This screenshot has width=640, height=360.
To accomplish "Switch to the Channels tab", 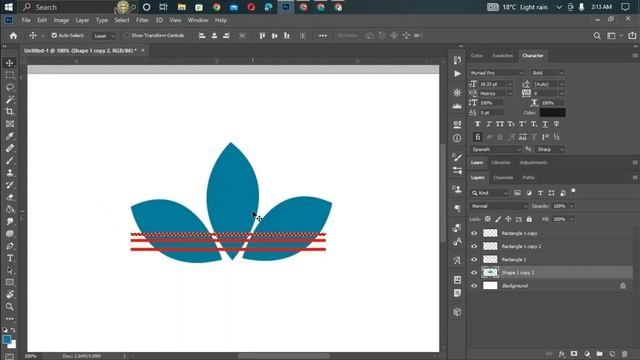I will tap(503, 178).
